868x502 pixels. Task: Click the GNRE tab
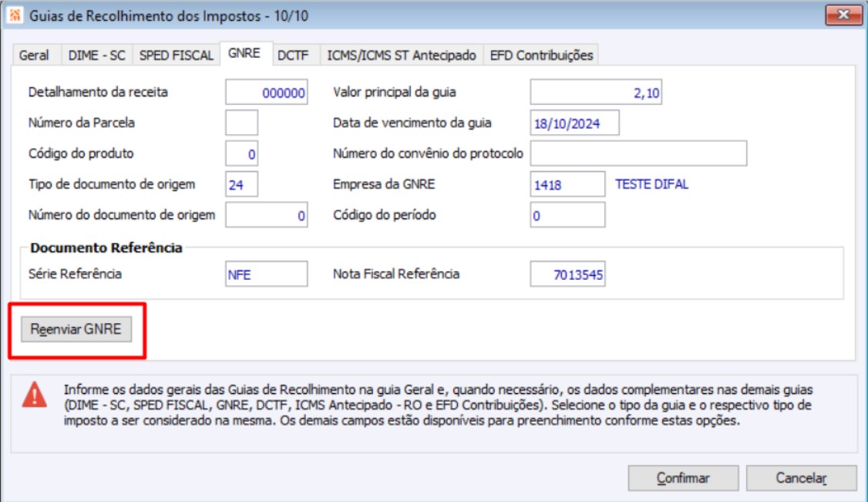point(244,54)
